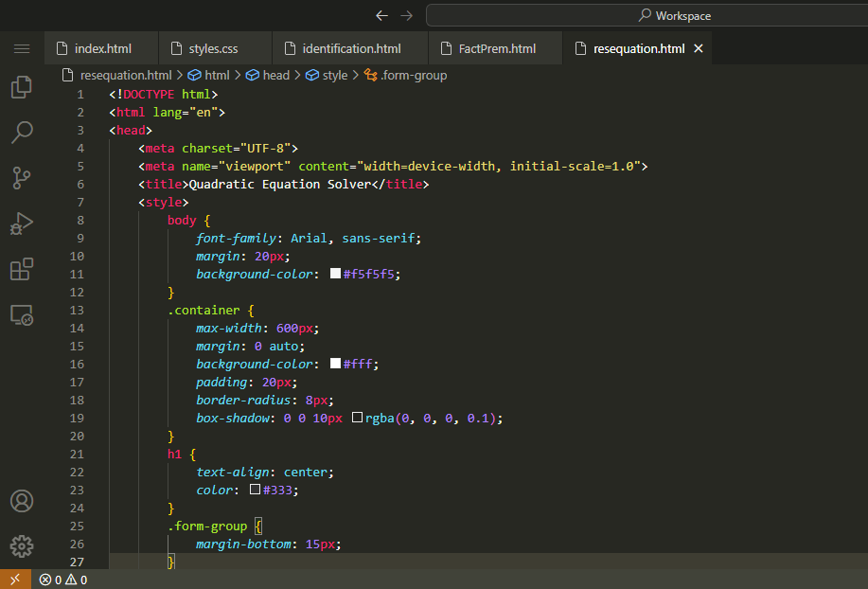Screen dimensions: 868x589
Task: Expand the .form-group breadcrumb item
Action: point(413,75)
